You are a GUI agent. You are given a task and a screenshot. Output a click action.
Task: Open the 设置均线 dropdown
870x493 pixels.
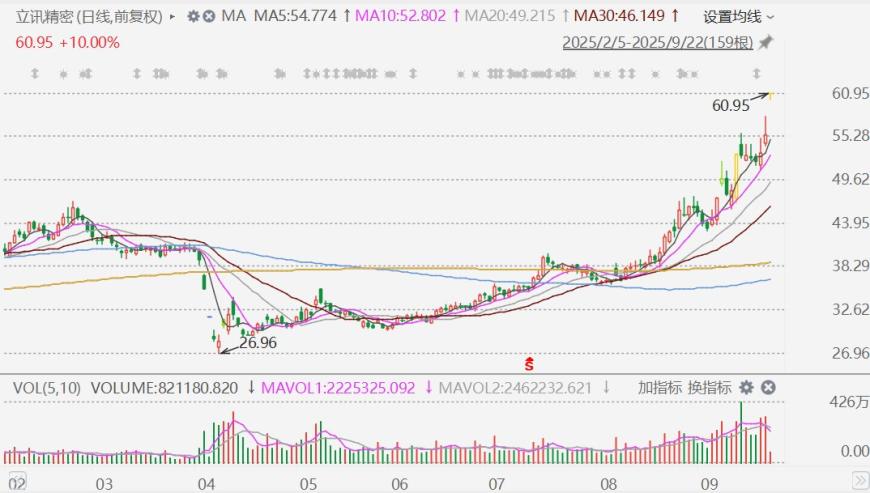coord(739,17)
